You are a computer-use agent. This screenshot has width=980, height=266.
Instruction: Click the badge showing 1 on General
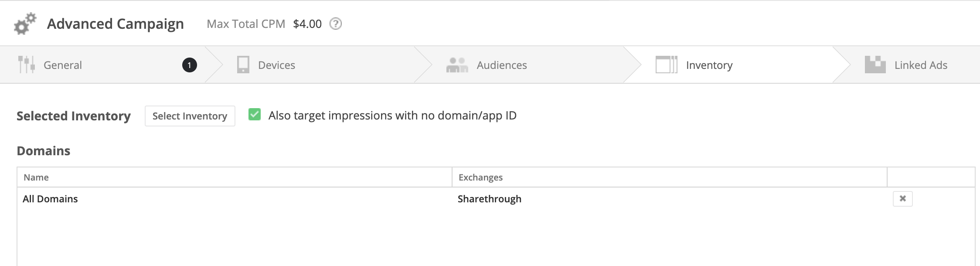point(189,65)
